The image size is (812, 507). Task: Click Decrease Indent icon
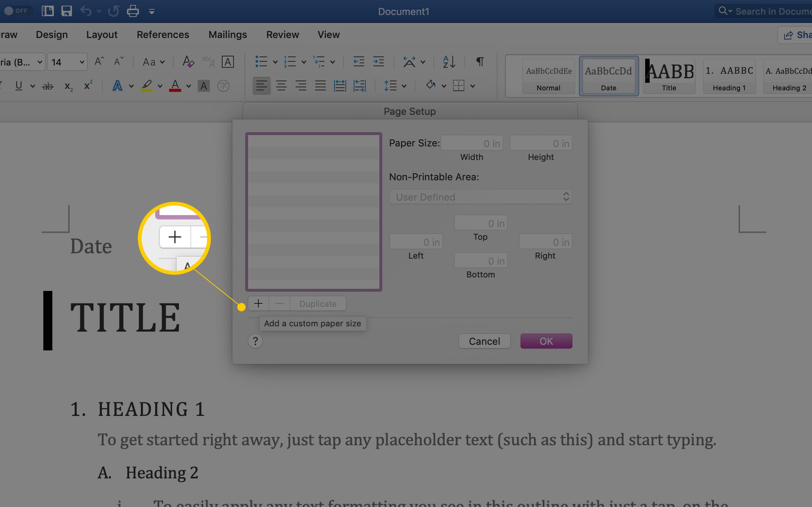tap(359, 61)
